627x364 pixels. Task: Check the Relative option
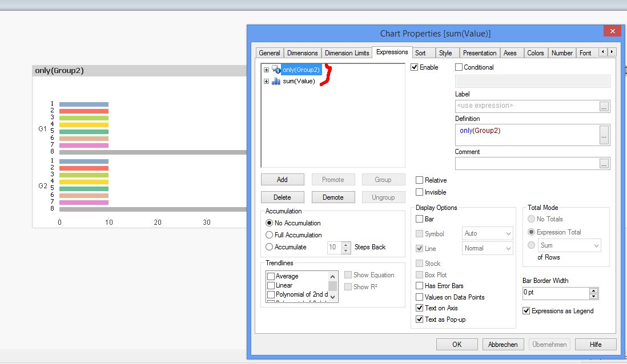click(420, 180)
